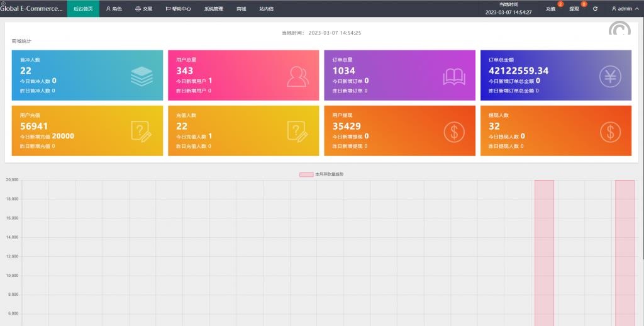The image size is (644, 326).
Task: Click the open book icon on 订单总量 card
Action: (454, 77)
